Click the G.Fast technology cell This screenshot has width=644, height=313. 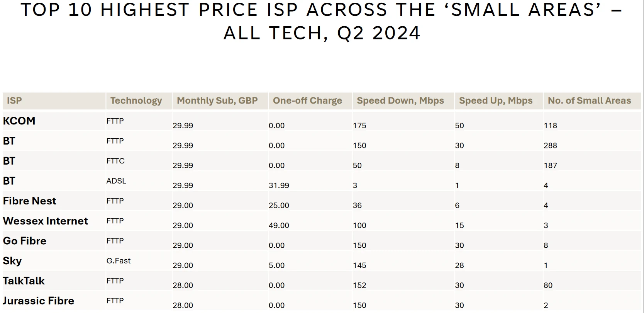point(119,261)
